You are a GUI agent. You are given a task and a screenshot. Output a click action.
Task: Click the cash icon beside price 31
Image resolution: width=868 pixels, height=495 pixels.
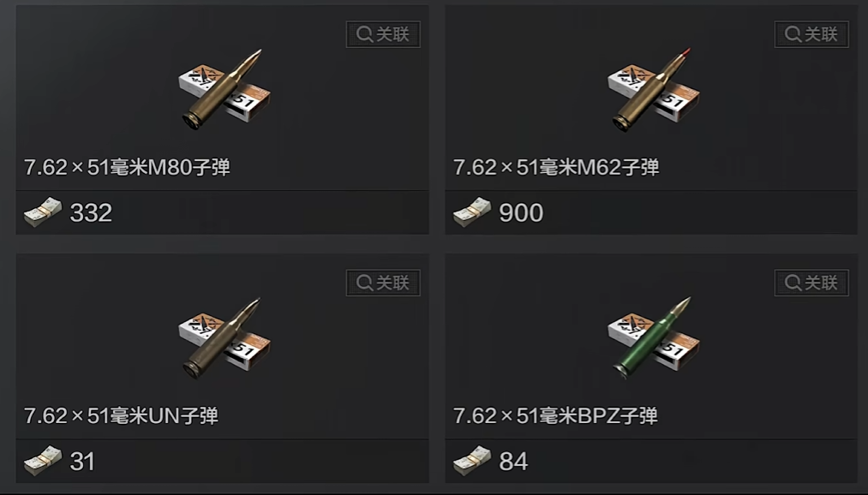point(43,461)
